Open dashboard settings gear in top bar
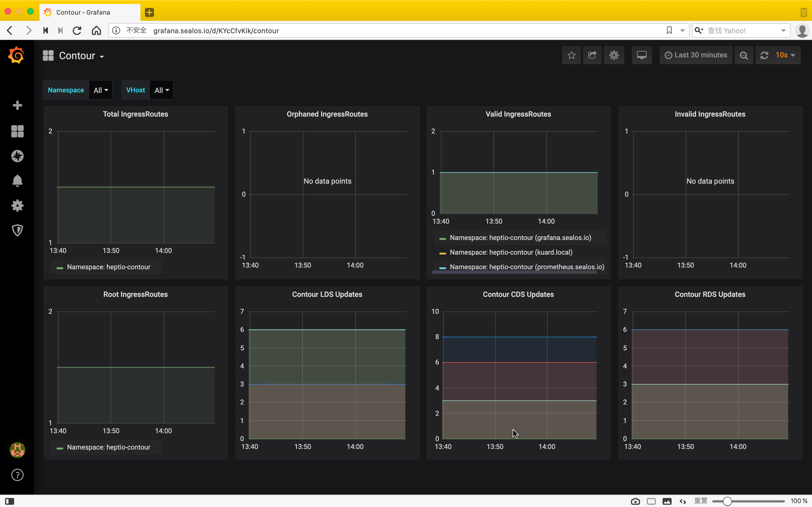Viewport: 812px width, 507px height. click(614, 55)
